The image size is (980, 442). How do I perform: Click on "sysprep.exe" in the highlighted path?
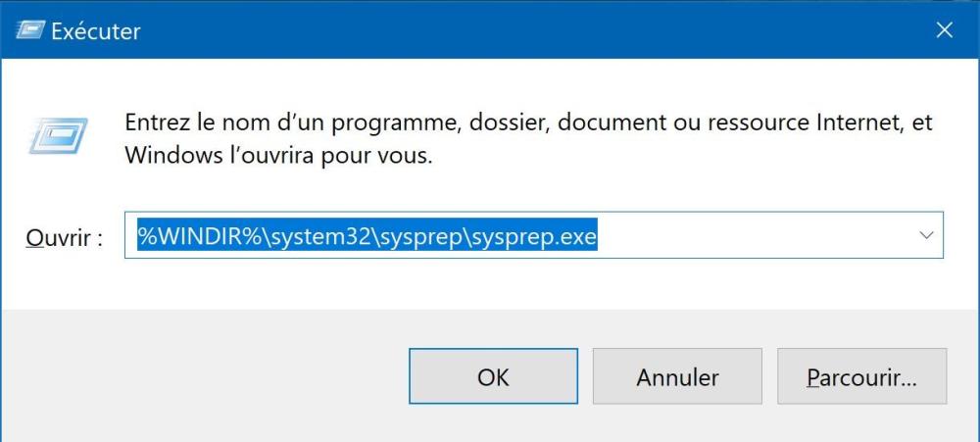pos(542,236)
